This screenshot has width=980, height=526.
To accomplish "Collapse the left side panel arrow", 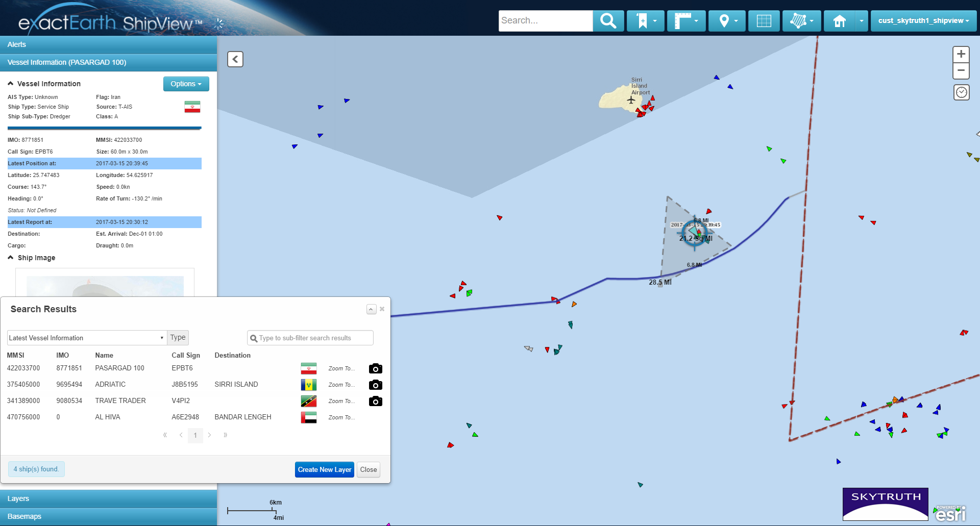I will pyautogui.click(x=235, y=59).
